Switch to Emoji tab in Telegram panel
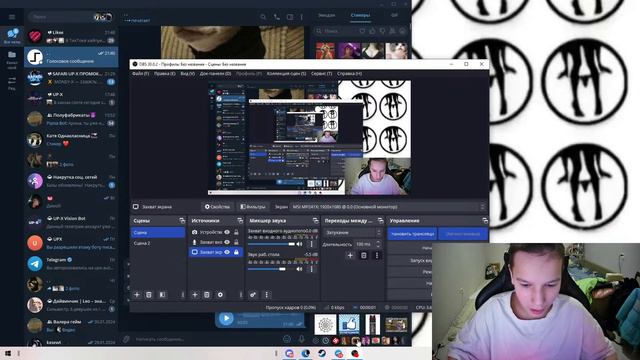Screen dimensions: 640x360 [x=327, y=16]
